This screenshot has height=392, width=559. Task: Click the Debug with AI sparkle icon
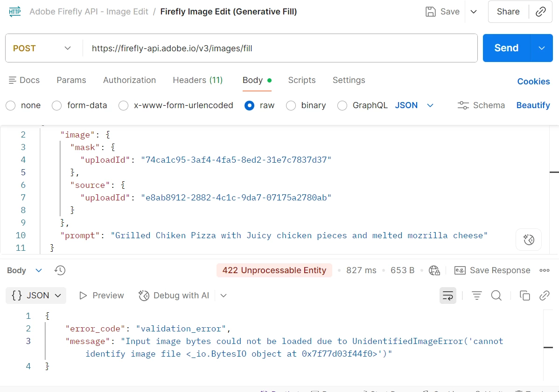click(x=144, y=296)
